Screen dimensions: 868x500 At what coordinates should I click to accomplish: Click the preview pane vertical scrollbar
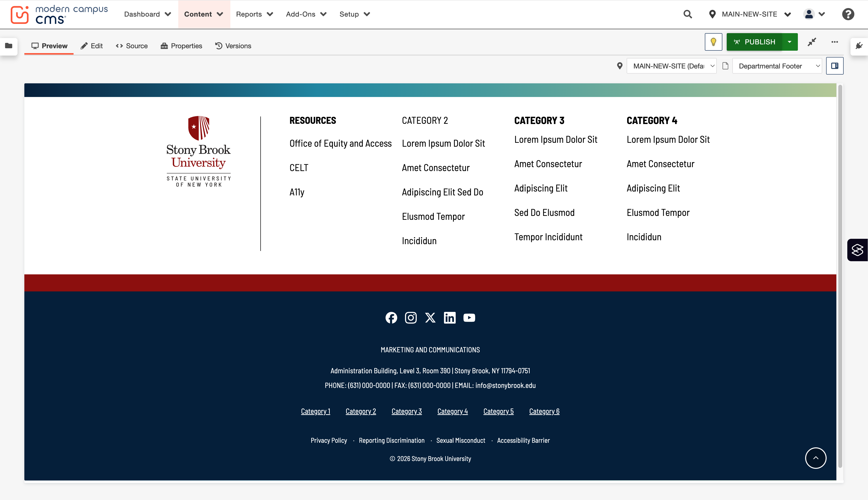coord(840,277)
